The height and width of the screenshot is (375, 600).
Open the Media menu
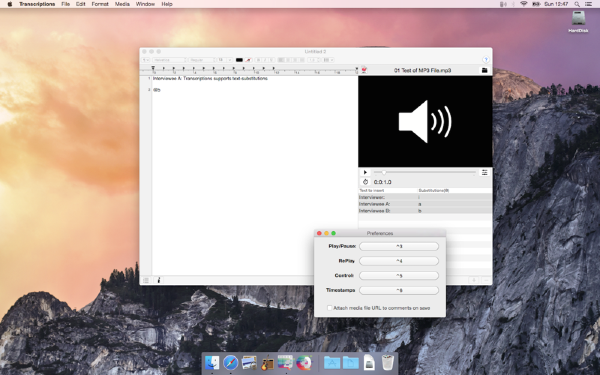click(122, 4)
